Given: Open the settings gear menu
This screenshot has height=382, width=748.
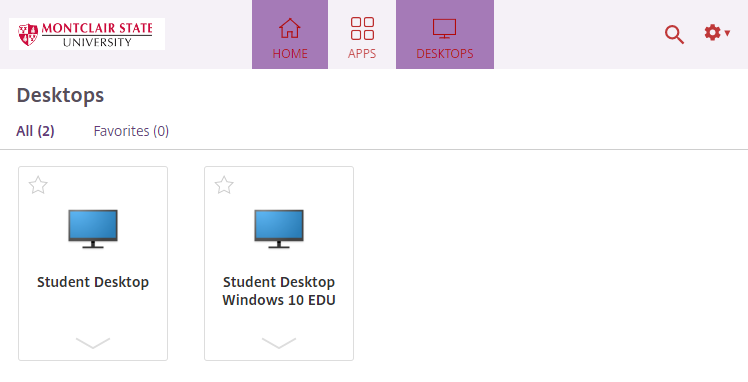Looking at the screenshot, I should (x=717, y=33).
